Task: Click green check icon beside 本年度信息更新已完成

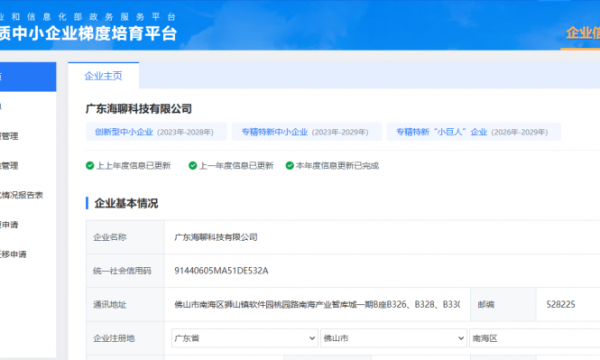Action: (290, 166)
